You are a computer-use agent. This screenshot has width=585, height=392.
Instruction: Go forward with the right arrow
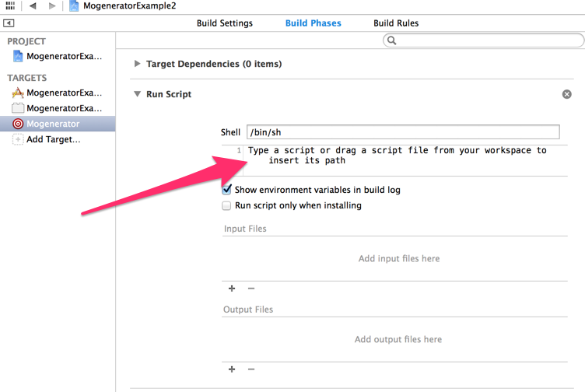(52, 5)
